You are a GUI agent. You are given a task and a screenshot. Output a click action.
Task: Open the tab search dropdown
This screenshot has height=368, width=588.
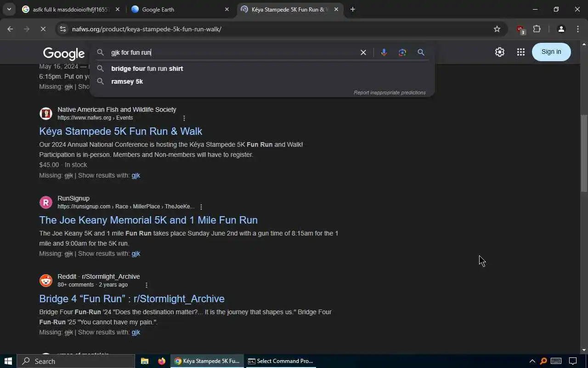point(9,9)
